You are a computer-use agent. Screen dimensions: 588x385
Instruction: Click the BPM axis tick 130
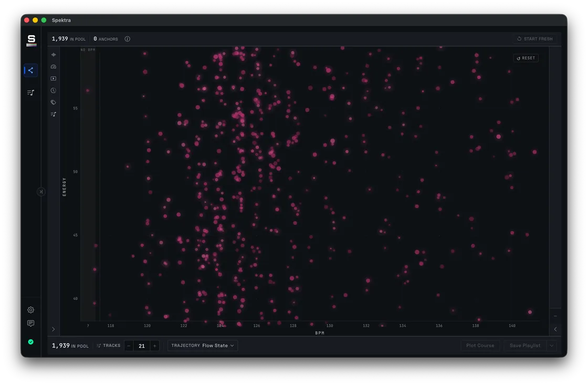(x=330, y=326)
